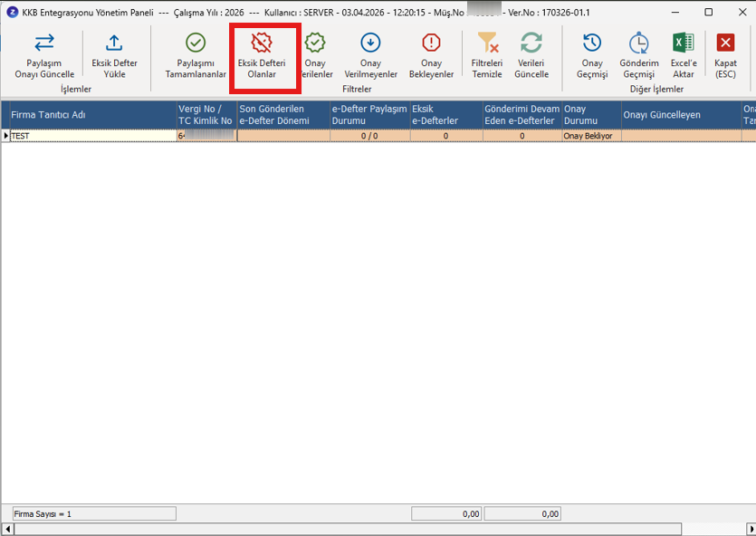Click Onay Durumu column header
Viewport: 756px width, 536px height.
click(x=592, y=115)
